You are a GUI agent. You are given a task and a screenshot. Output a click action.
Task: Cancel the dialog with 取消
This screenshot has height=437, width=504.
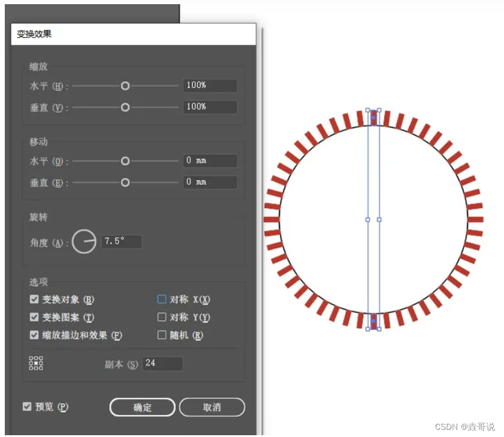tap(212, 407)
